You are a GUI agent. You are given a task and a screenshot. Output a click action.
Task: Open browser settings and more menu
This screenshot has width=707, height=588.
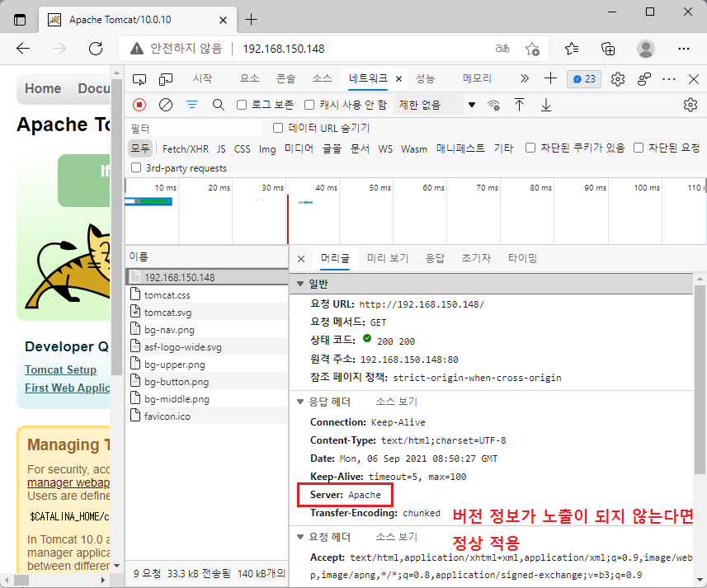[x=684, y=48]
